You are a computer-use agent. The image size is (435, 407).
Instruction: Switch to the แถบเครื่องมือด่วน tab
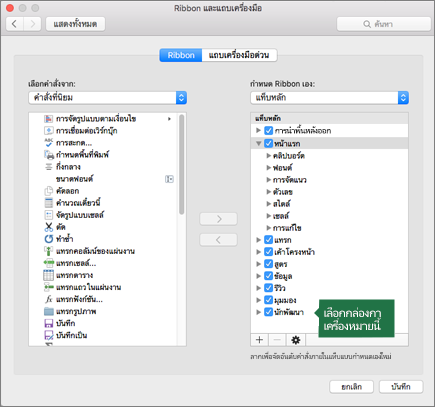pos(239,55)
